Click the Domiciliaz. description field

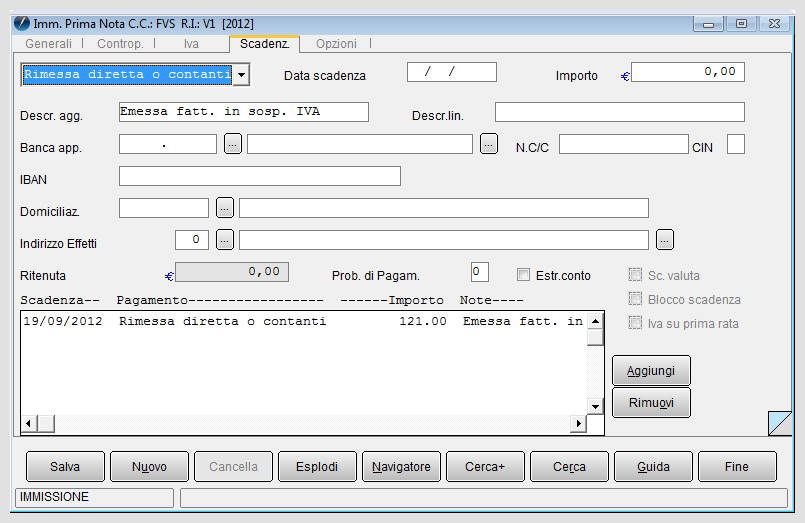444,208
